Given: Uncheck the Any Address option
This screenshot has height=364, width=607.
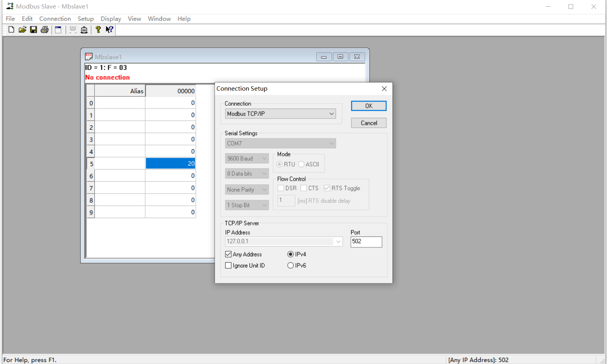Looking at the screenshot, I should click(x=229, y=254).
